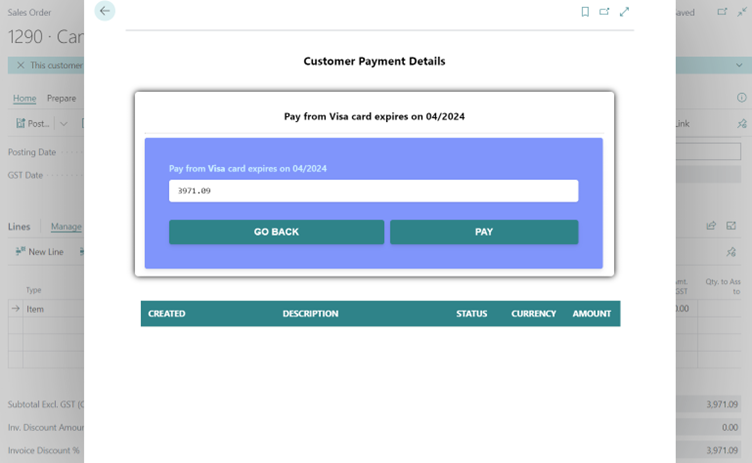The width and height of the screenshot is (752, 463).
Task: Click the Customer Payment Details heading
Action: [x=374, y=61]
